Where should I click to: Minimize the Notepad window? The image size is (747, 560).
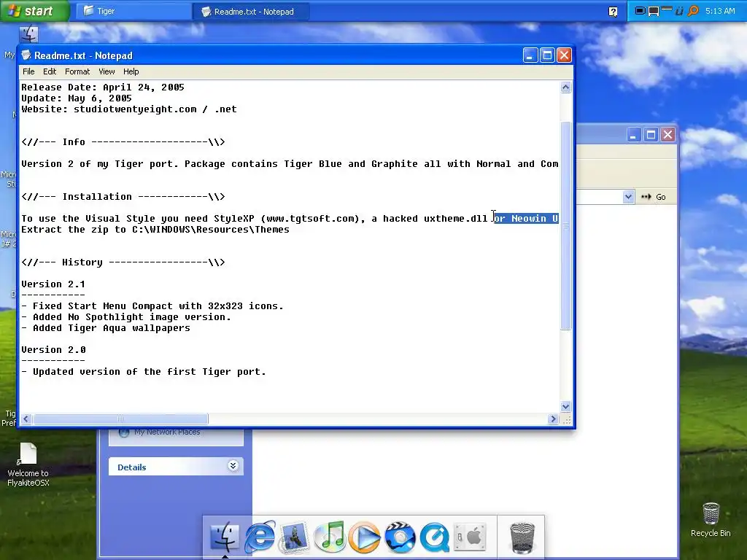[530, 55]
